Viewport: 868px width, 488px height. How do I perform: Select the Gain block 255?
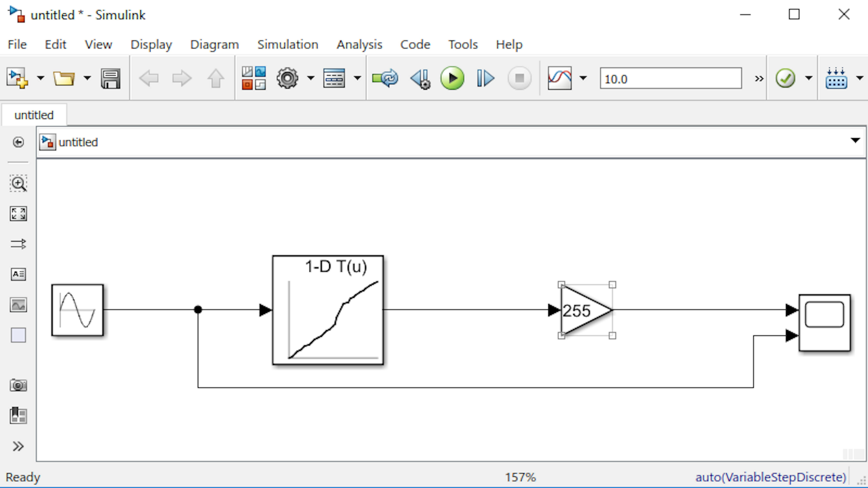[586, 310]
